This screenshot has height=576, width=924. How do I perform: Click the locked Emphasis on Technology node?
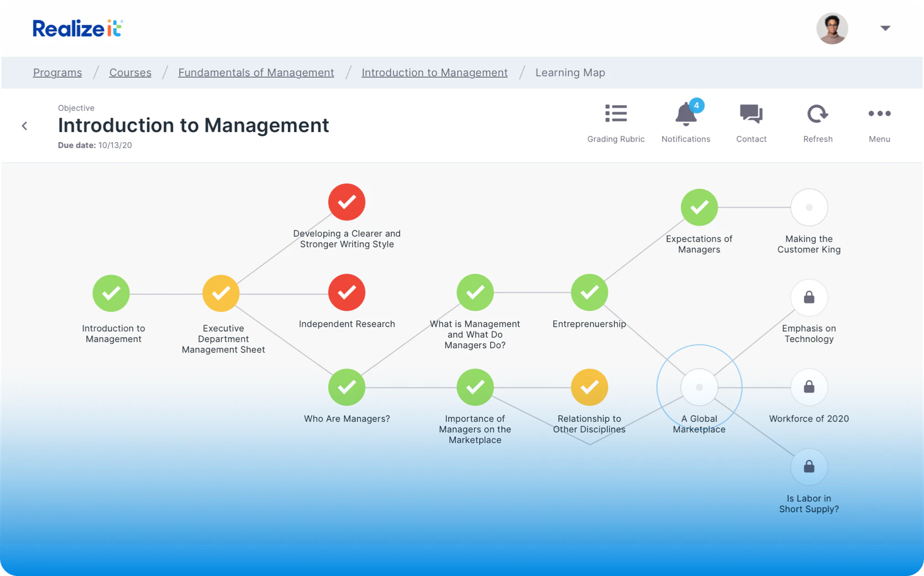click(x=809, y=298)
